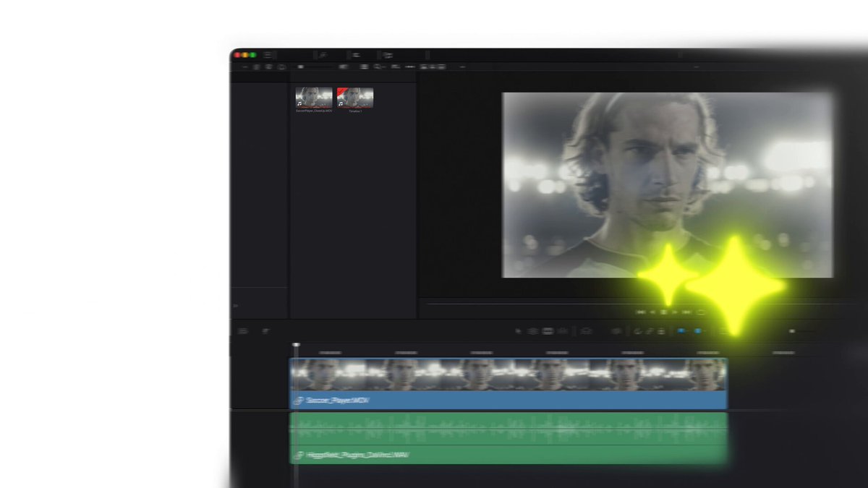The image size is (868, 488).
Task: Select the Selection mode arrow tool
Action: coord(518,331)
